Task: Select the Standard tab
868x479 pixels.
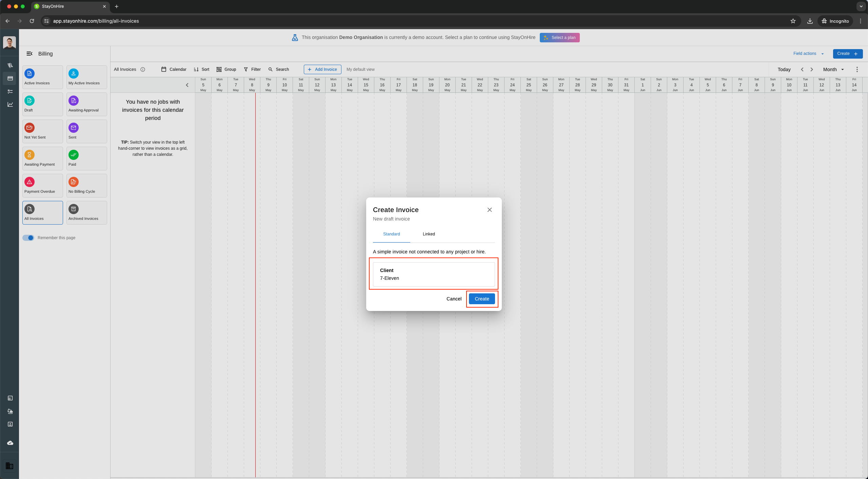Action: point(391,234)
